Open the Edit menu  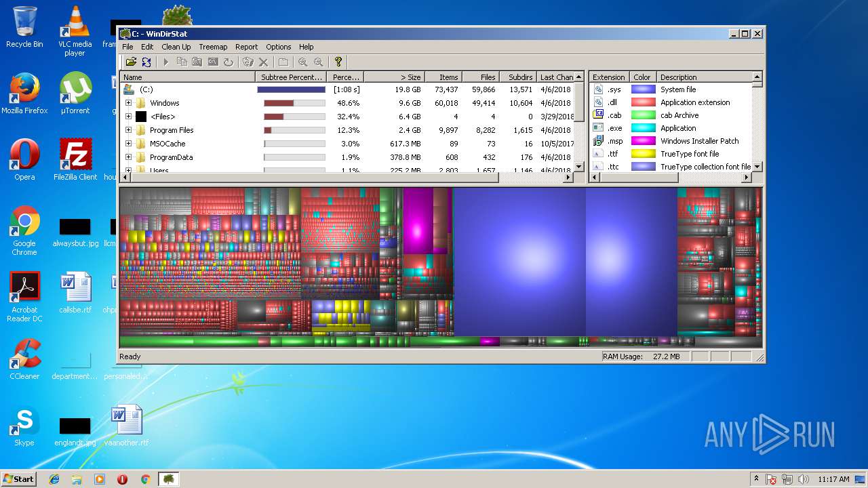click(x=147, y=47)
